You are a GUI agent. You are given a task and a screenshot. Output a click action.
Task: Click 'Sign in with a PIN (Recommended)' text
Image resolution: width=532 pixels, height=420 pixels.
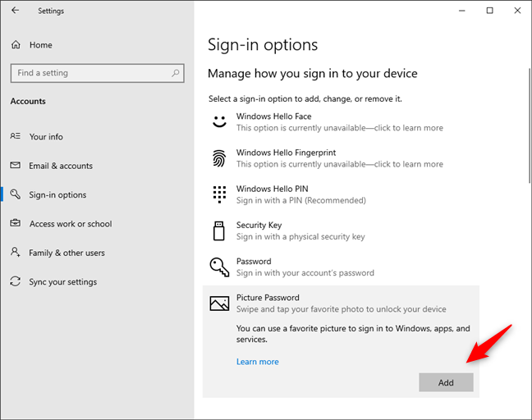coord(301,200)
